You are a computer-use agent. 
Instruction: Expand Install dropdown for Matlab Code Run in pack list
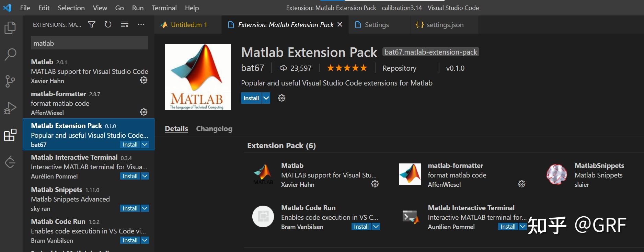(x=376, y=227)
